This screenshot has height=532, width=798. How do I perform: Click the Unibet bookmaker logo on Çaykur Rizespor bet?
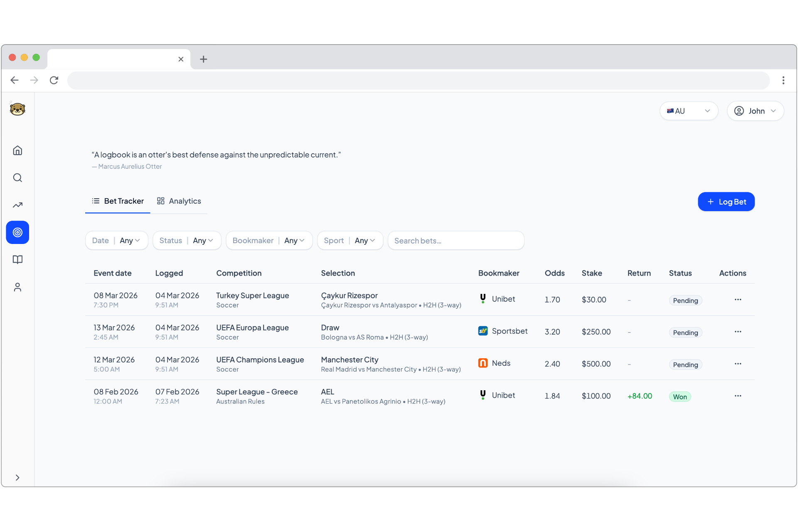(x=483, y=298)
